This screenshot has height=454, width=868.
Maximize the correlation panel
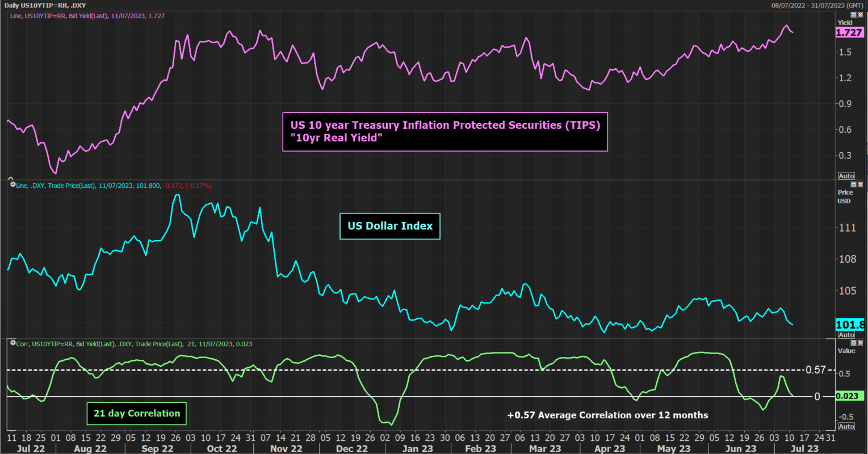[x=853, y=343]
